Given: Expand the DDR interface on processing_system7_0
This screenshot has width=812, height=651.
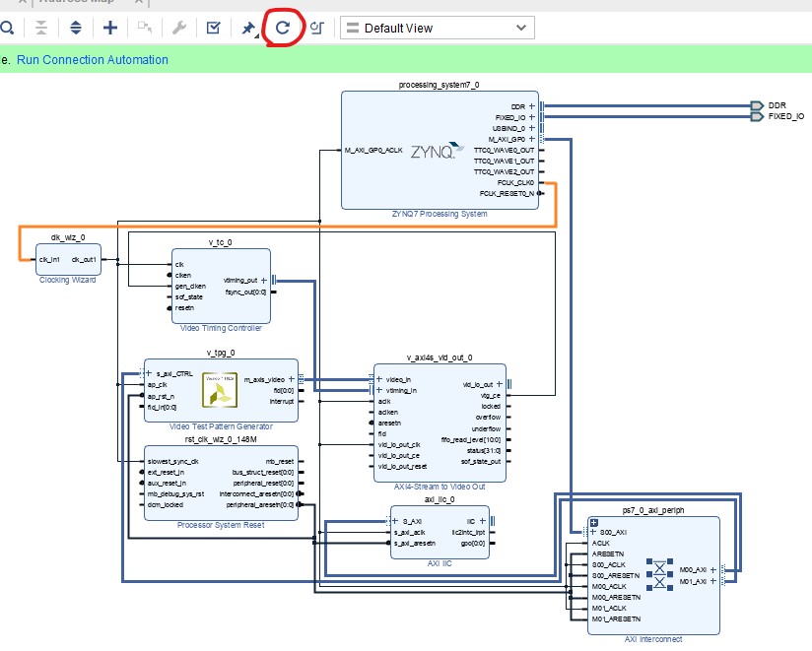Looking at the screenshot, I should pos(532,105).
